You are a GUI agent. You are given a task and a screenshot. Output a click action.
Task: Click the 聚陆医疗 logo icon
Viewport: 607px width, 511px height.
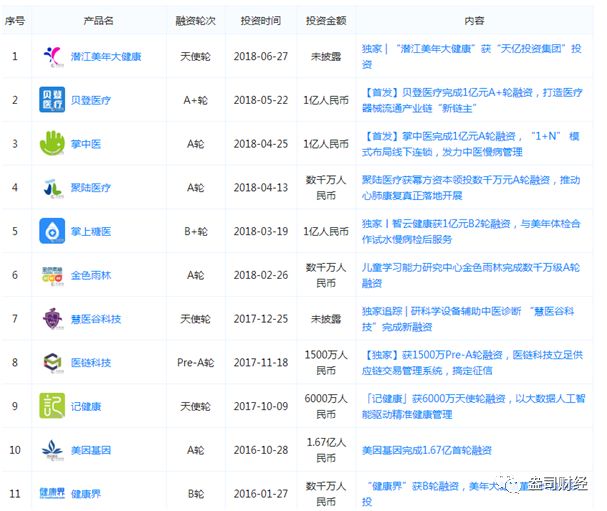point(53,187)
